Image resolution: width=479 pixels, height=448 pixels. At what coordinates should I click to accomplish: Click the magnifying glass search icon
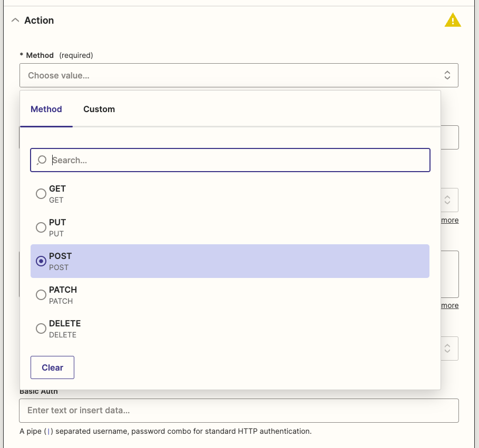pyautogui.click(x=41, y=160)
